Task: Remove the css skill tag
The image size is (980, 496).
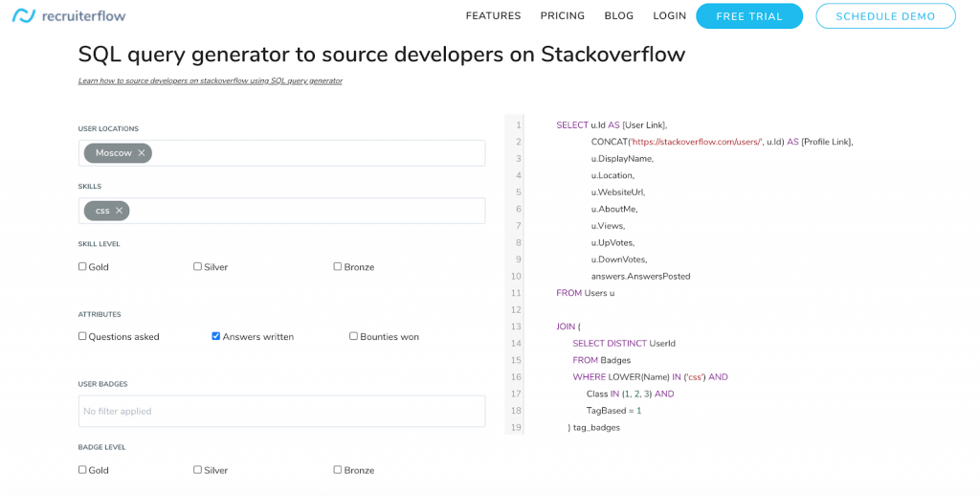Action: coord(120,211)
